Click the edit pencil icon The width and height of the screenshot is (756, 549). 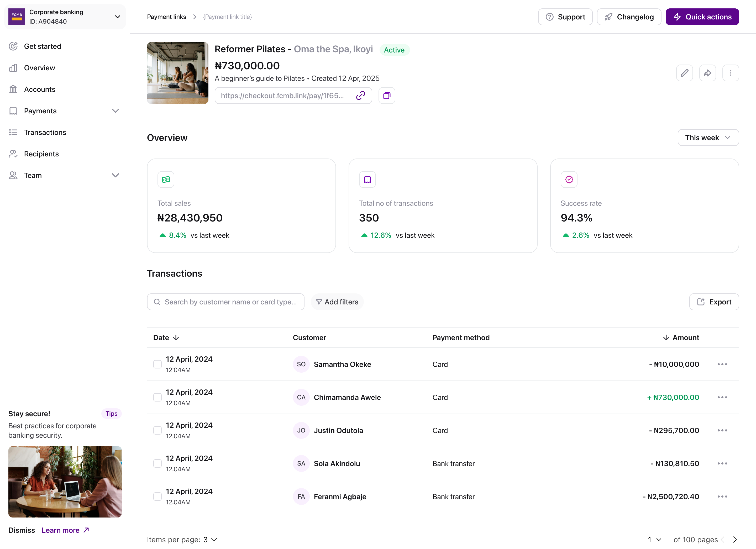pos(684,73)
